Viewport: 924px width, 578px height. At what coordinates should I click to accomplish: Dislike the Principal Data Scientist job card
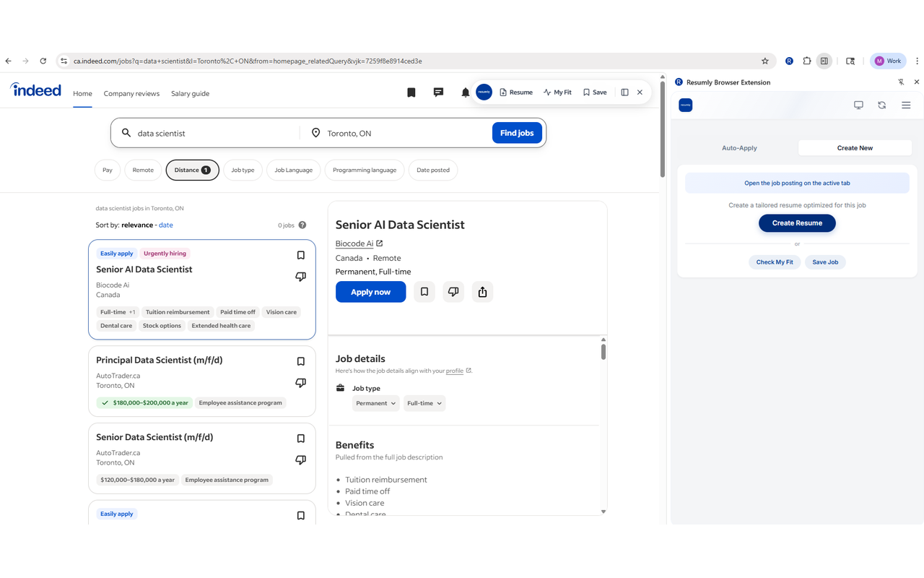click(301, 383)
